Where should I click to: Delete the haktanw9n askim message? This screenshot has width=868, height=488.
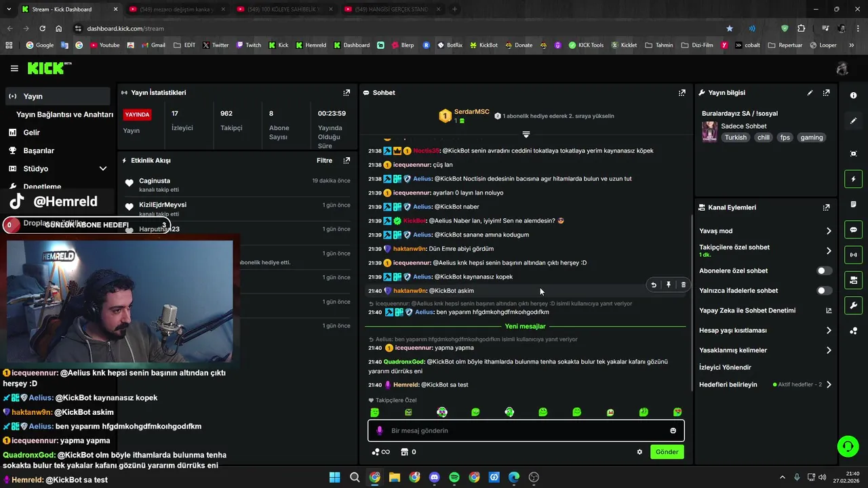click(683, 285)
